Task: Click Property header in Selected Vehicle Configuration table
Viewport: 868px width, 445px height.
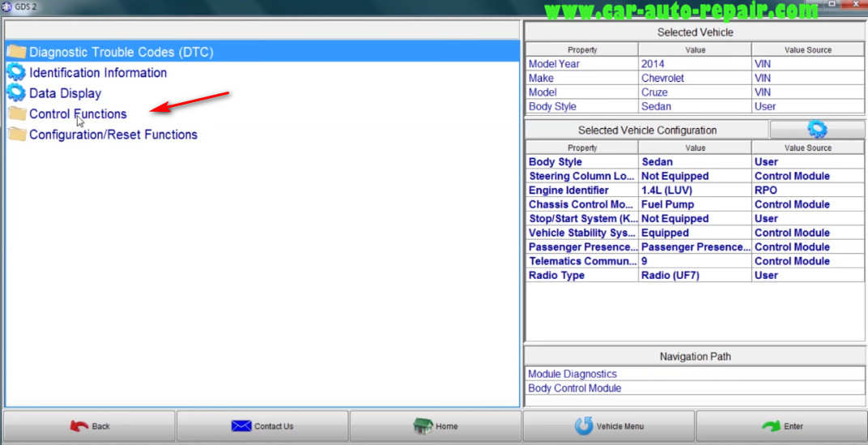Action: point(582,148)
